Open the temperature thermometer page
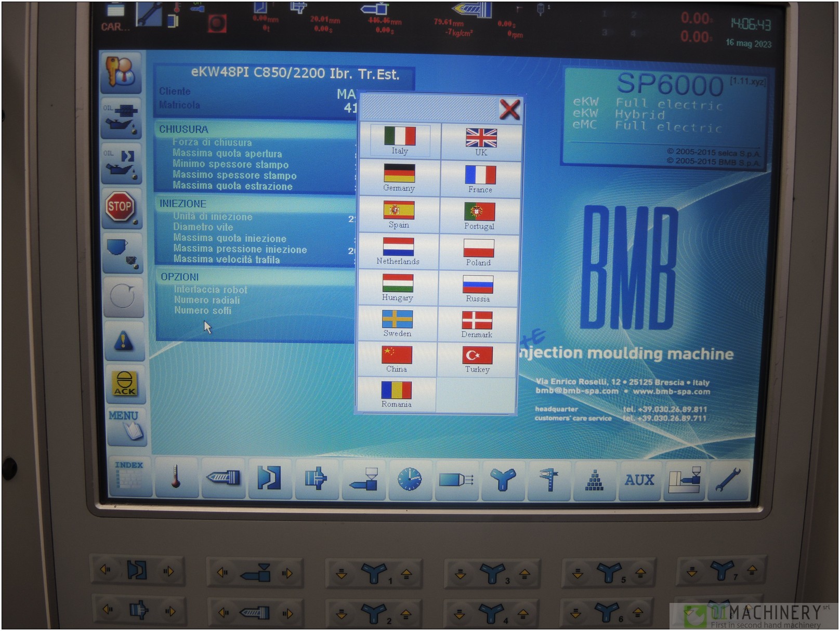Image resolution: width=840 pixels, height=631 pixels. click(176, 478)
